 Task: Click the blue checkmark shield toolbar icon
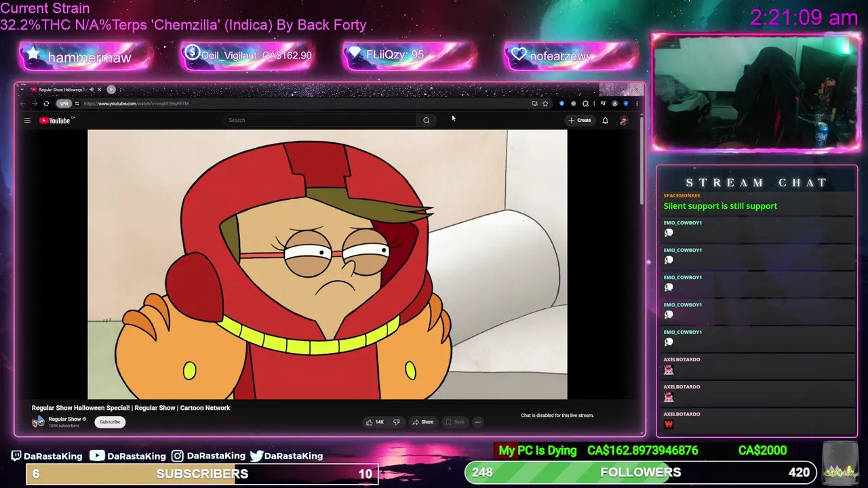626,103
